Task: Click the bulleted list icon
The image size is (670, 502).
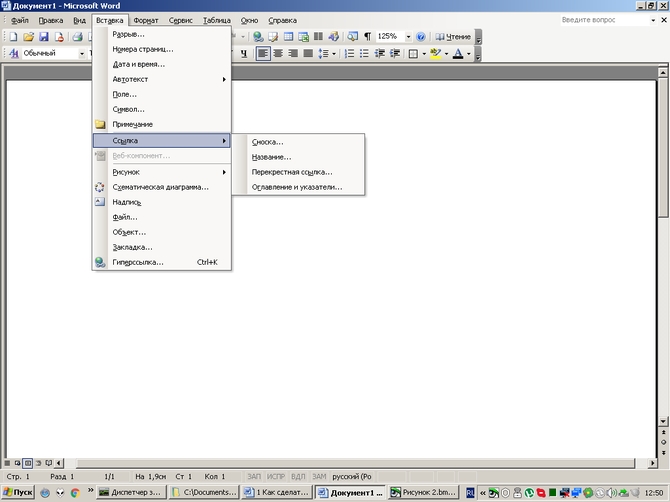Action: pos(364,53)
